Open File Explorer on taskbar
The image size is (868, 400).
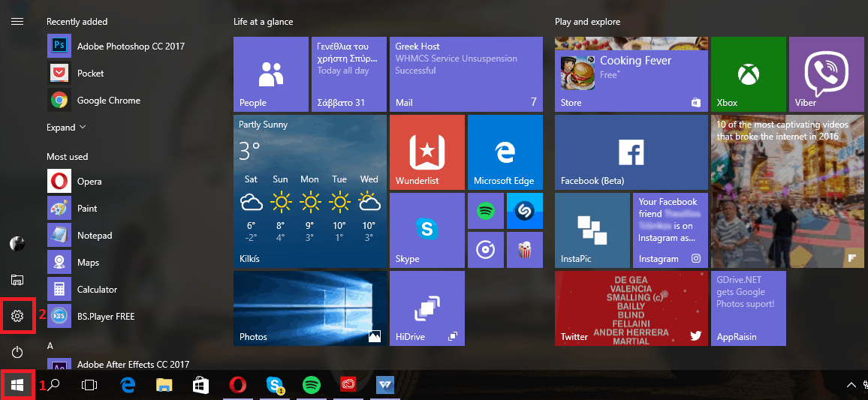click(x=164, y=385)
